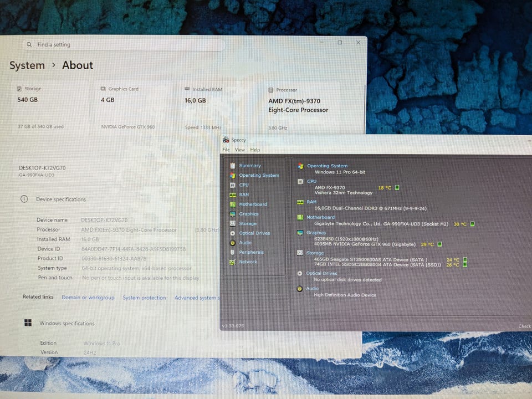Image resolution: width=532 pixels, height=399 pixels.
Task: Select Audio speaker icon in Speccy sidebar
Action: tap(232, 243)
